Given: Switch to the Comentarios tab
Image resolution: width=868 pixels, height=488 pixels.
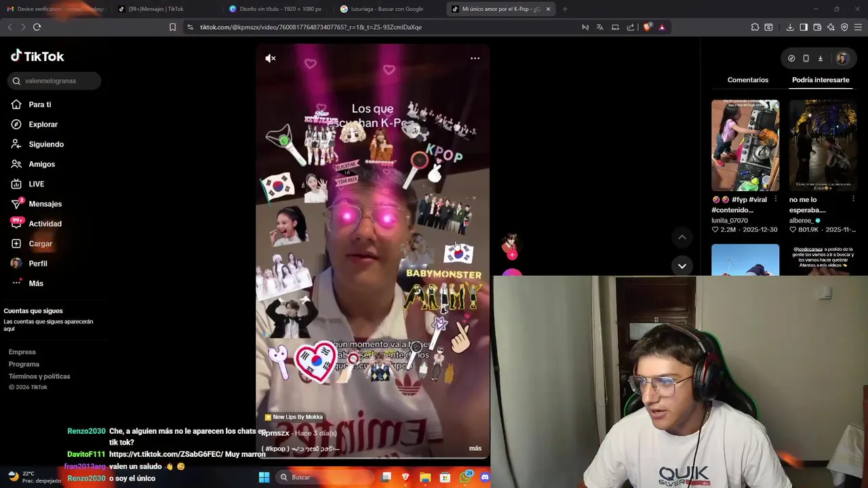Looking at the screenshot, I should pyautogui.click(x=748, y=80).
